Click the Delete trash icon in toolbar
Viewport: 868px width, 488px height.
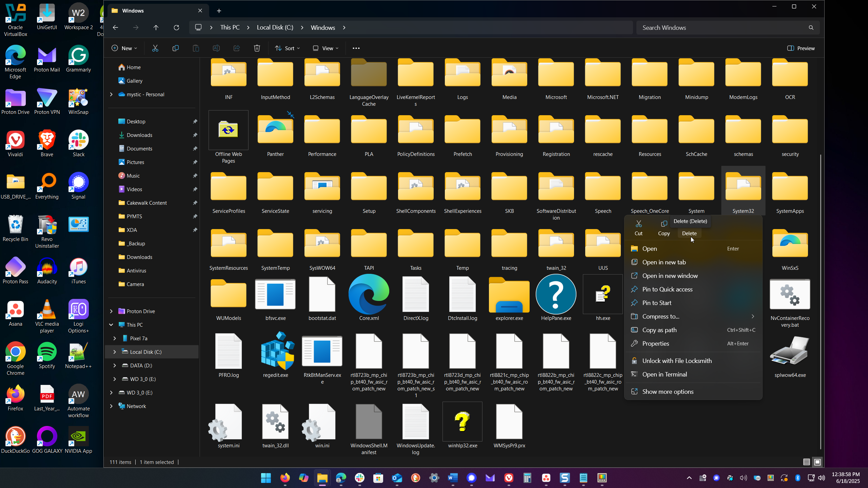coord(257,48)
